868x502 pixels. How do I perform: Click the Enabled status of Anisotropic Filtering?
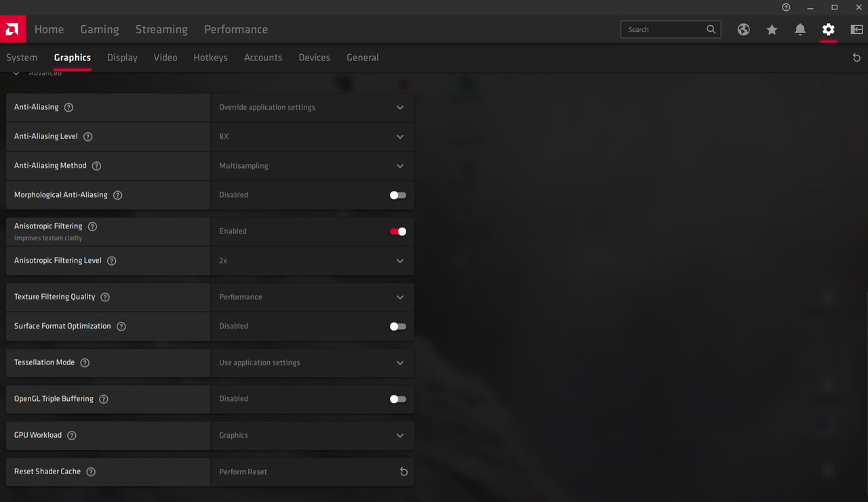click(x=233, y=231)
